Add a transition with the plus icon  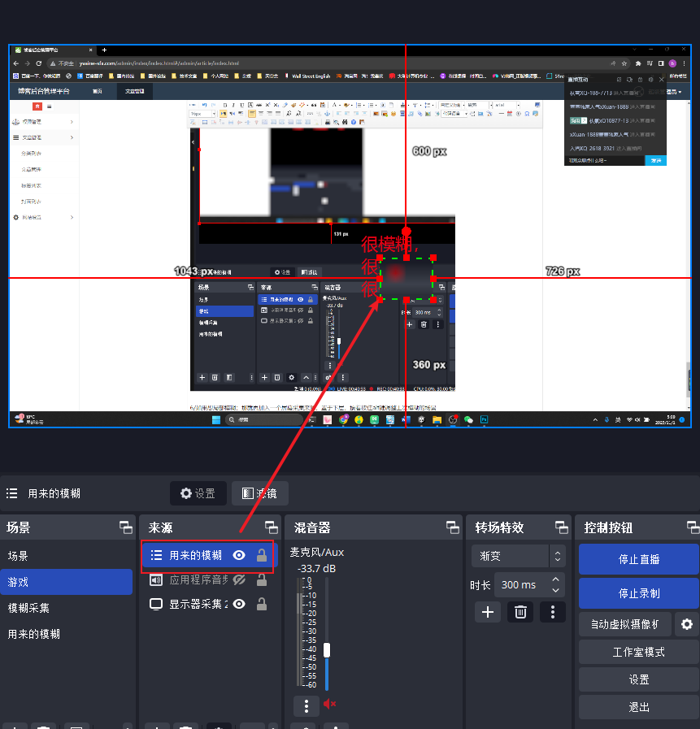pos(488,612)
